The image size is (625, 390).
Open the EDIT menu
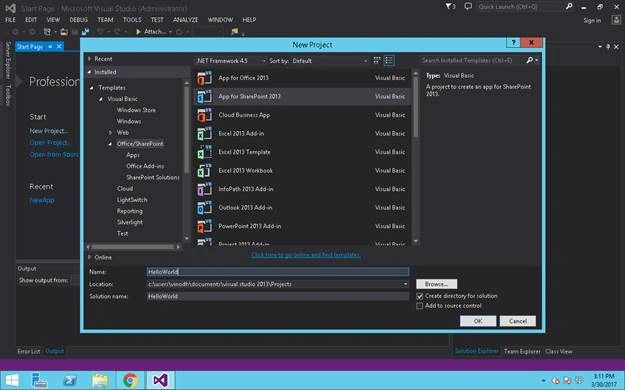pos(31,20)
